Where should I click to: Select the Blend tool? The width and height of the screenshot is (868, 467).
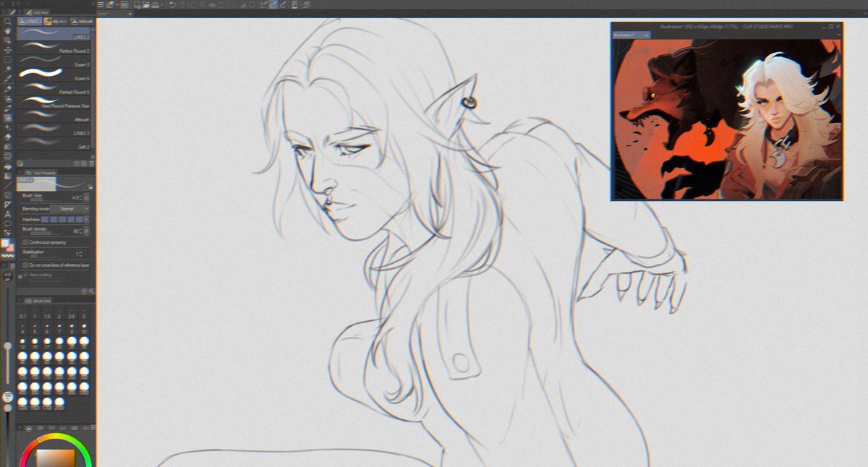click(x=7, y=146)
